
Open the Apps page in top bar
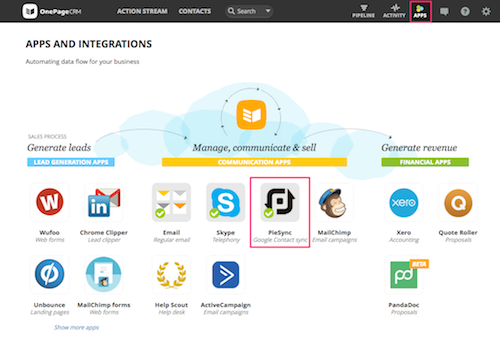pyautogui.click(x=420, y=11)
